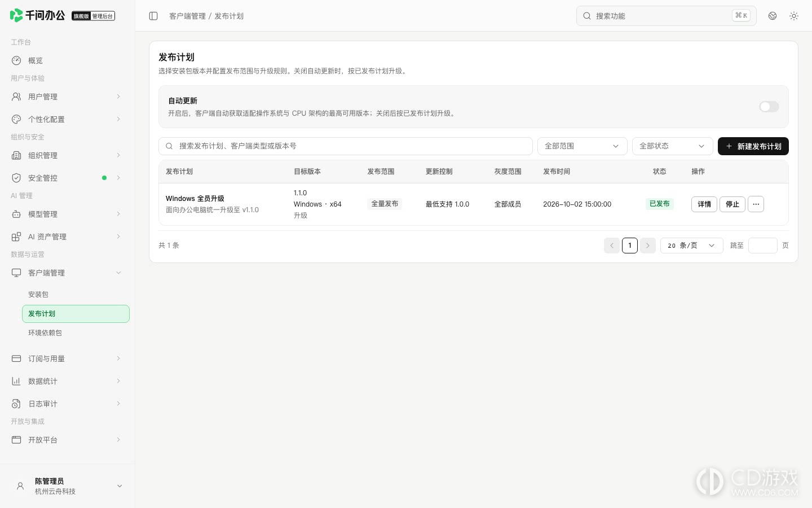Select the 发布计划 submenu item
The height and width of the screenshot is (508, 812).
76,314
